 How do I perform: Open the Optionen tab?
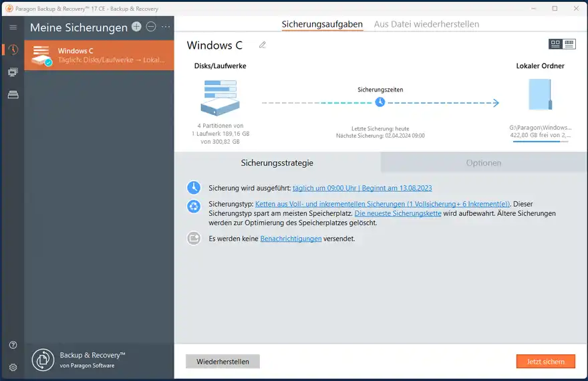click(x=484, y=162)
